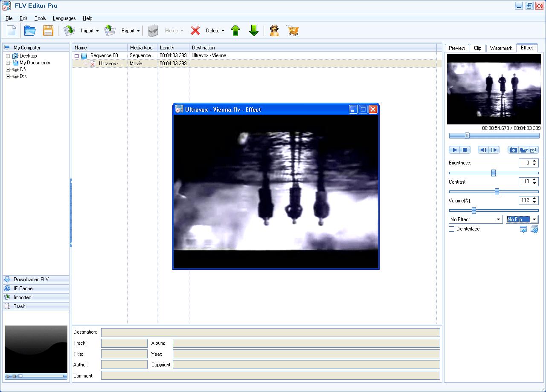Image resolution: width=546 pixels, height=392 pixels.
Task: Take a snapshot with the camera icon
Action: pyautogui.click(x=514, y=150)
